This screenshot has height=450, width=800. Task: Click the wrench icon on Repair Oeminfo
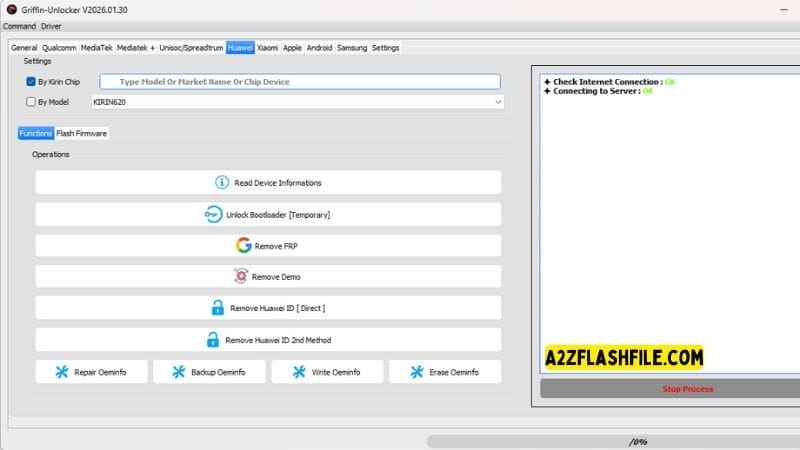[62, 372]
